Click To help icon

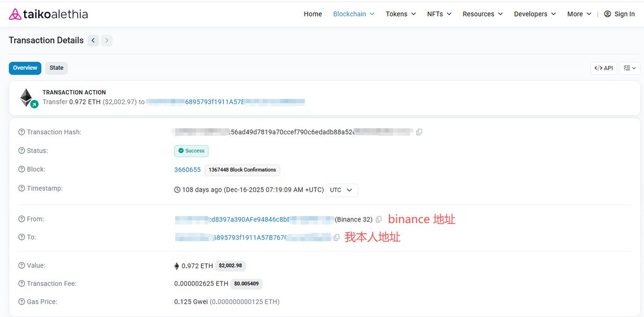point(21,237)
